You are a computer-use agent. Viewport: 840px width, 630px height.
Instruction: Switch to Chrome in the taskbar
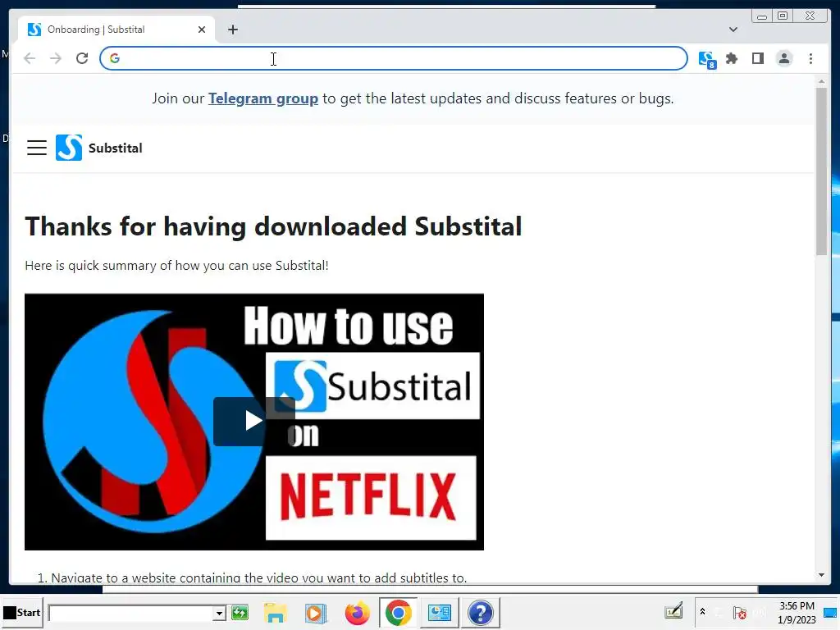tap(398, 612)
